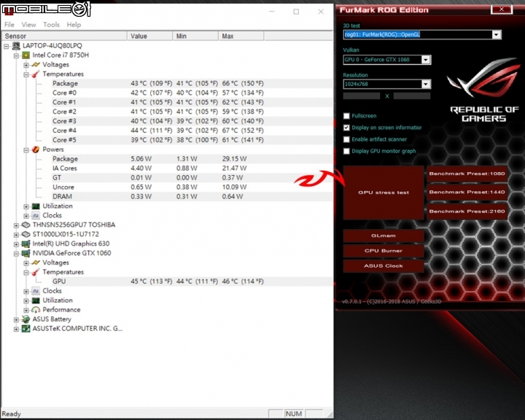
Task: Run Benchmark Preset:1080
Action: [467, 174]
